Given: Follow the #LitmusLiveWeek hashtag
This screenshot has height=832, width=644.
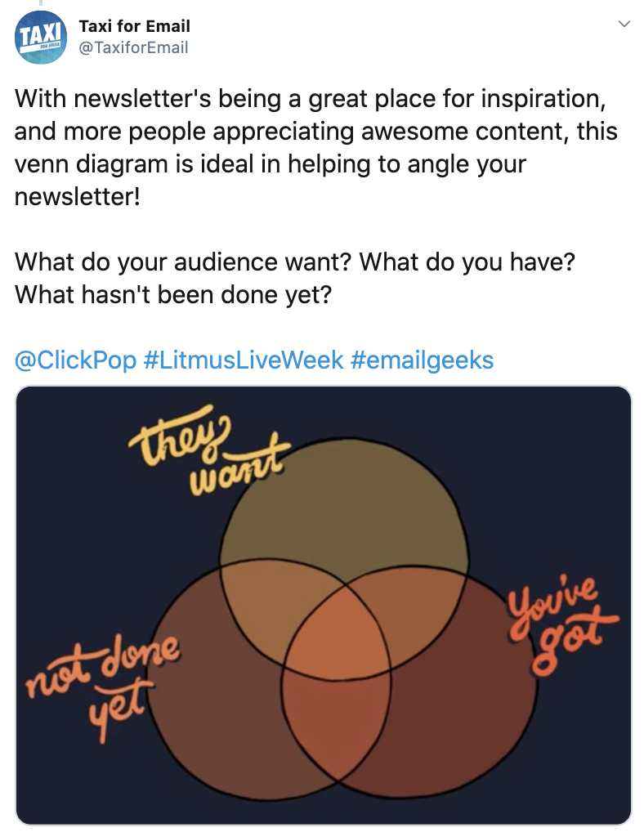Looking at the screenshot, I should pyautogui.click(x=243, y=360).
